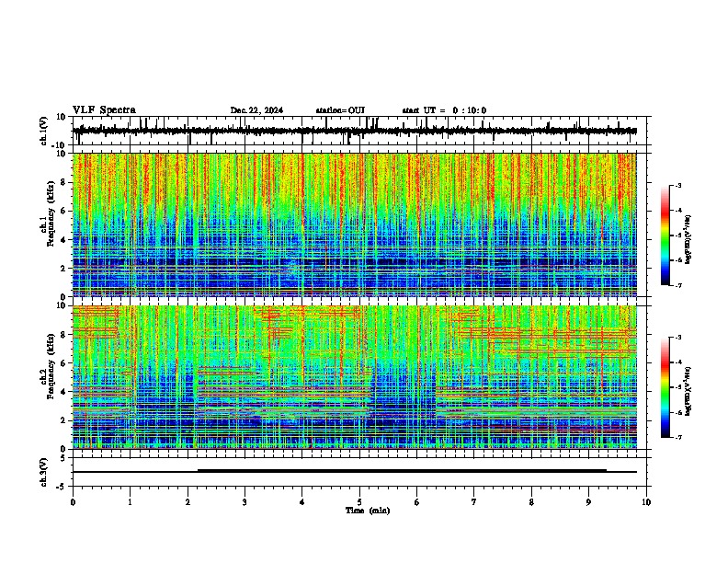The image size is (728, 563).
Task: Click the ch.1 colorbar log(PSD) label
Action: coord(688,239)
